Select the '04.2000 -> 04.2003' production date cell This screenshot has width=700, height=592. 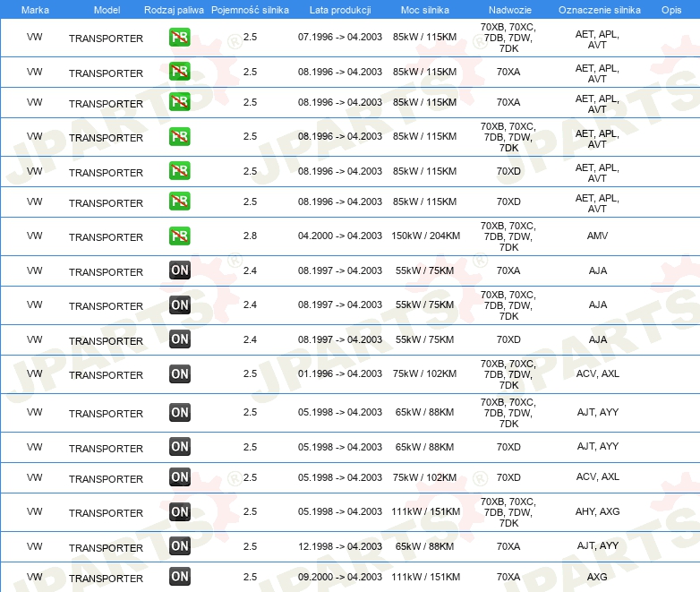(x=340, y=236)
